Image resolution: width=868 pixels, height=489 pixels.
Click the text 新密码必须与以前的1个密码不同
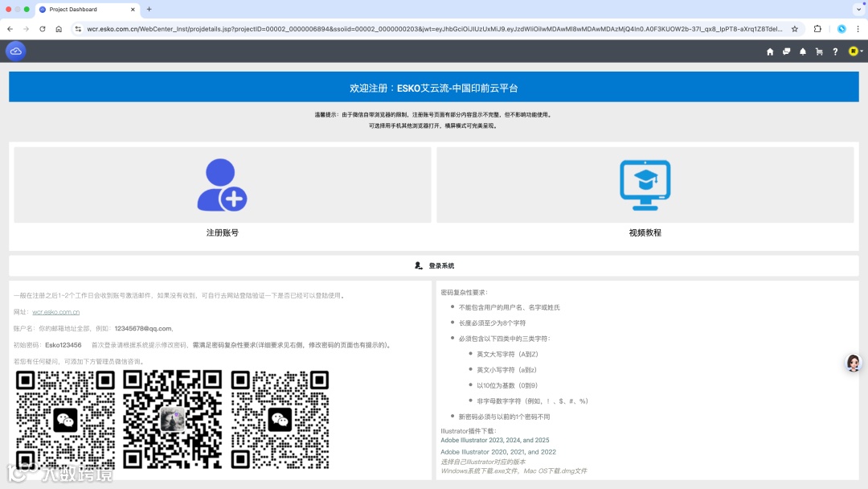pyautogui.click(x=504, y=417)
